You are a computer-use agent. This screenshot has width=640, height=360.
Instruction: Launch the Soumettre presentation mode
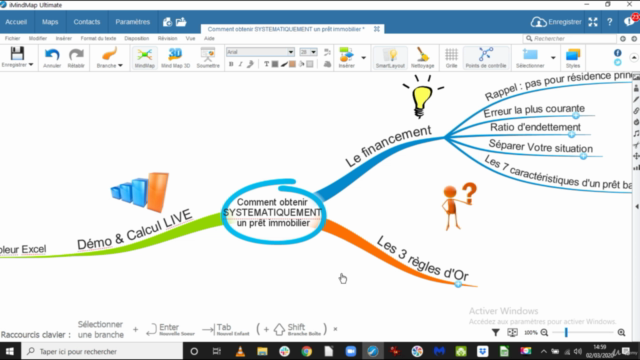(x=208, y=57)
